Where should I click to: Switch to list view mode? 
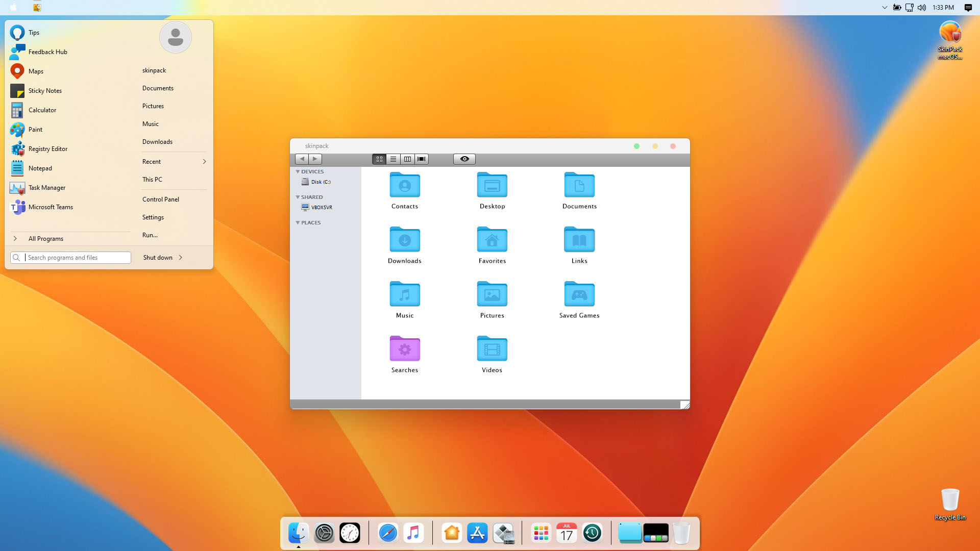(393, 159)
